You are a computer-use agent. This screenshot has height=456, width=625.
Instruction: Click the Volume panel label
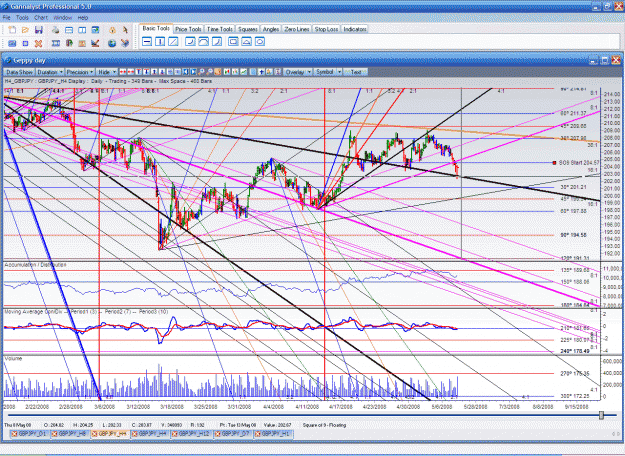(13, 359)
